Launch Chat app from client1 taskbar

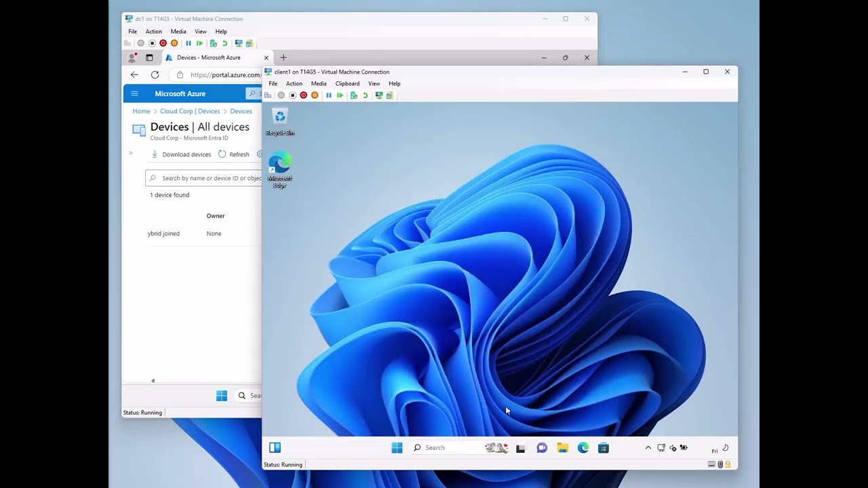coord(542,448)
